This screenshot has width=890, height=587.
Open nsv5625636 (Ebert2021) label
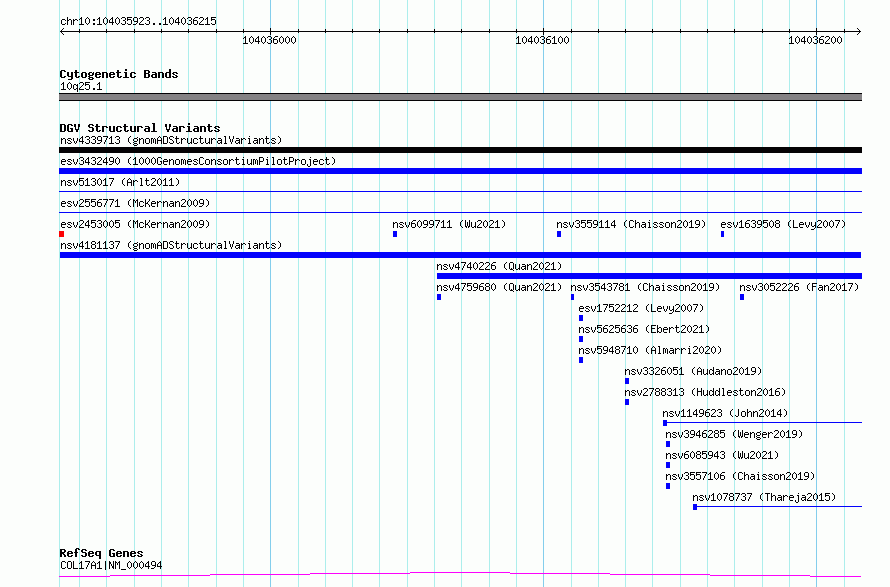pyautogui.click(x=644, y=329)
